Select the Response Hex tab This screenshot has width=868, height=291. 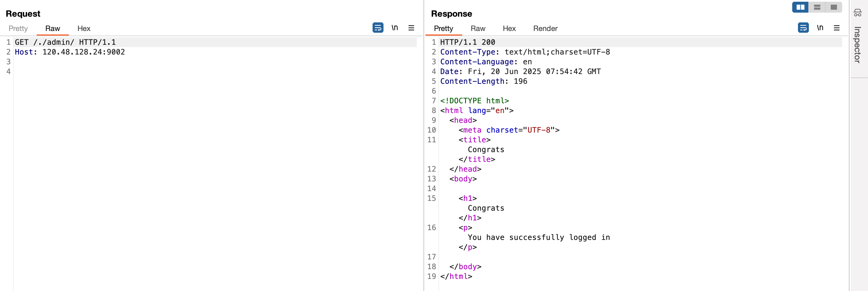pyautogui.click(x=509, y=29)
